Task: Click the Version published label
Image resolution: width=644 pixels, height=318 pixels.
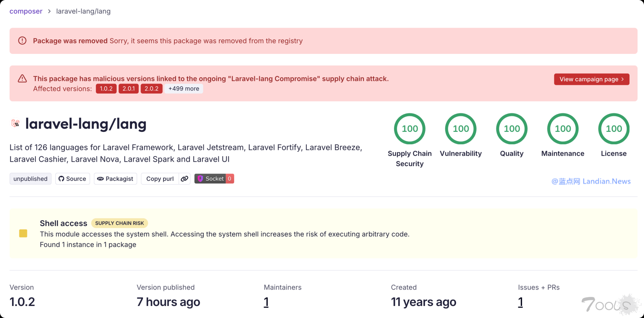Action: click(166, 287)
